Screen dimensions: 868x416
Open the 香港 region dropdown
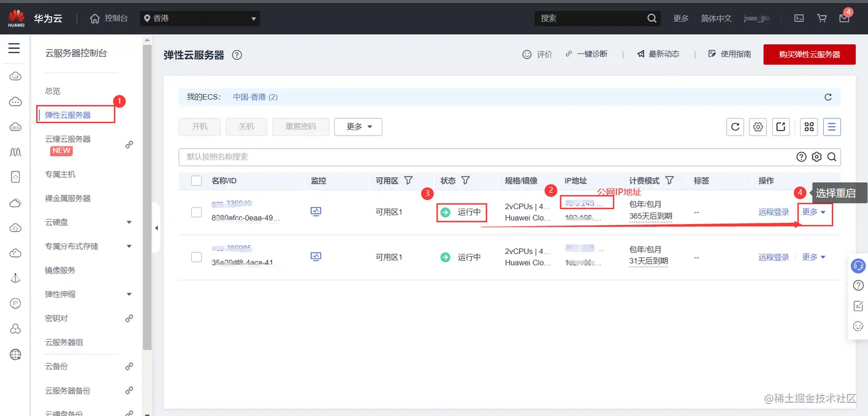[200, 18]
